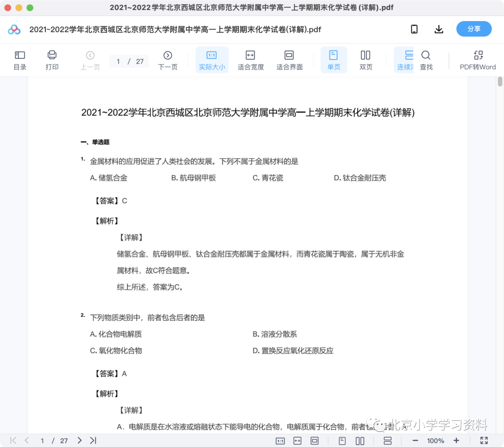Click the 100% zoom level value
This screenshot has height=447, width=504.
[435, 440]
